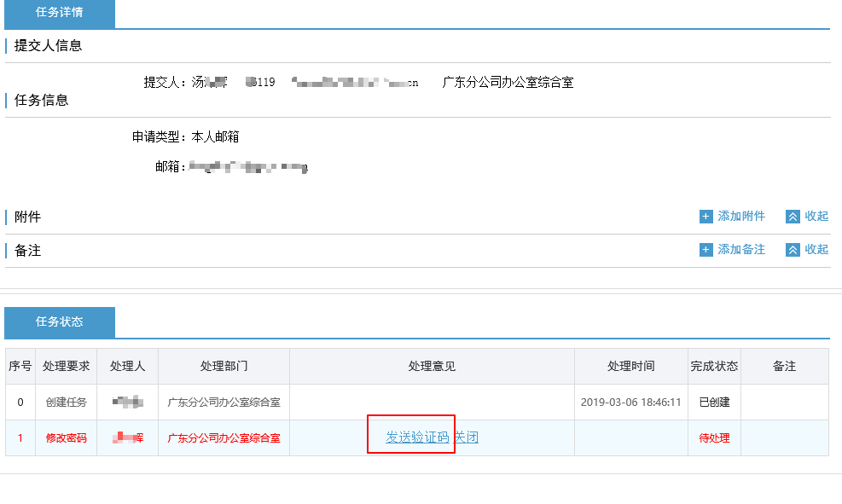Image resolution: width=842 pixels, height=504 pixels.
Task: Select the 创建任务 cell in row 0
Action: point(66,403)
